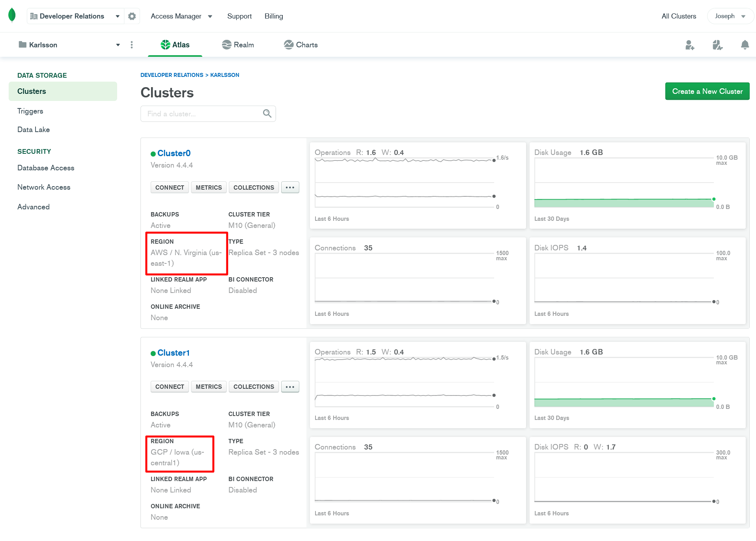Open Advanced security settings
This screenshot has height=541, width=756.
pyautogui.click(x=34, y=207)
